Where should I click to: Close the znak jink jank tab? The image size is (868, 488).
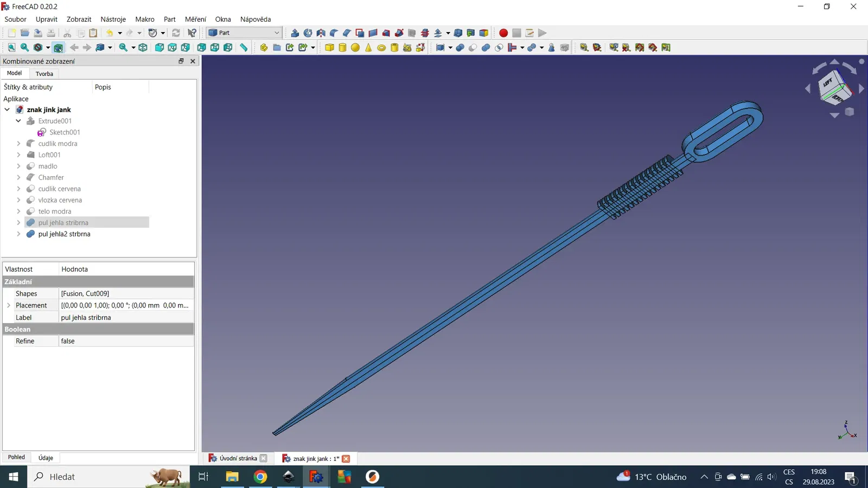(346, 459)
